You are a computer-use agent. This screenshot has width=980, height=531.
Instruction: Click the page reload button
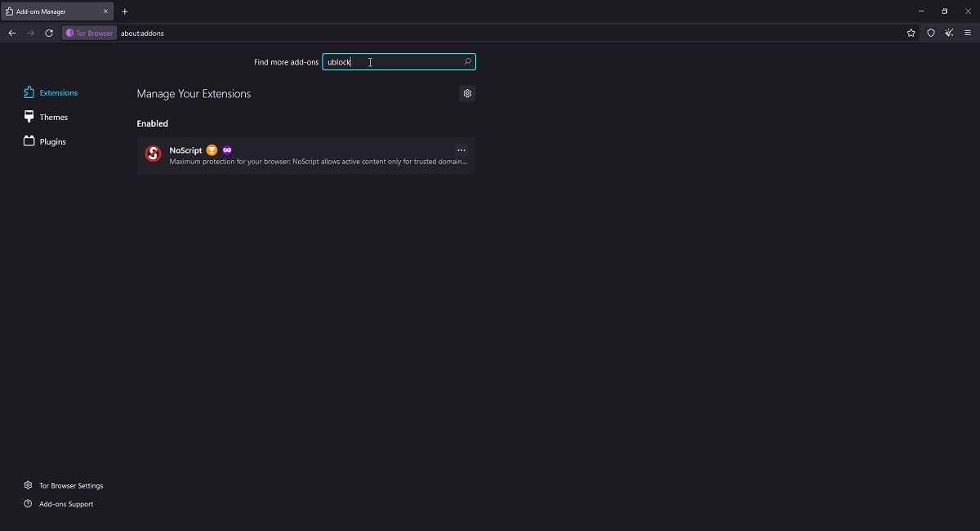[x=48, y=33]
